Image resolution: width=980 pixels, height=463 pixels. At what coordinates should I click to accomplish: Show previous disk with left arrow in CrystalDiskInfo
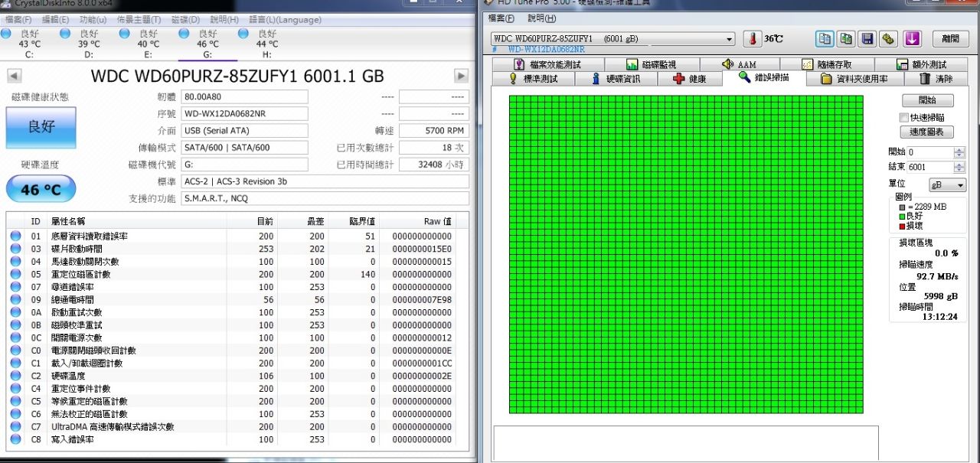click(14, 76)
